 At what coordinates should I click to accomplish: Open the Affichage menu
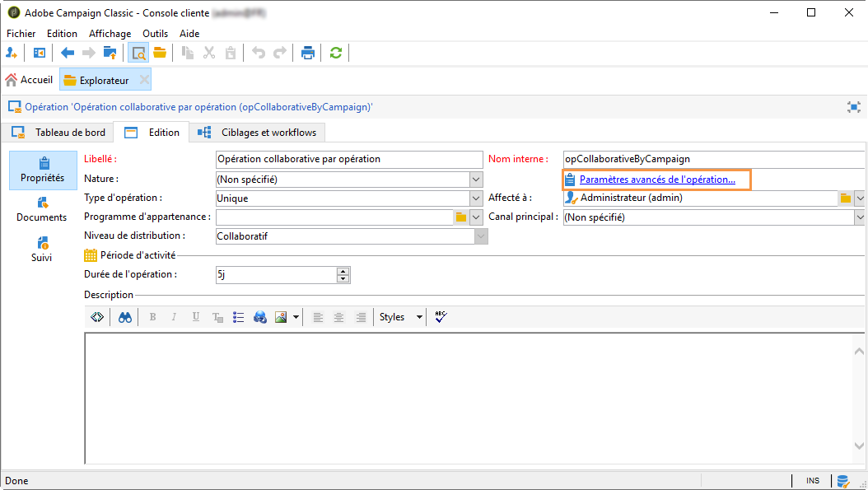click(110, 34)
